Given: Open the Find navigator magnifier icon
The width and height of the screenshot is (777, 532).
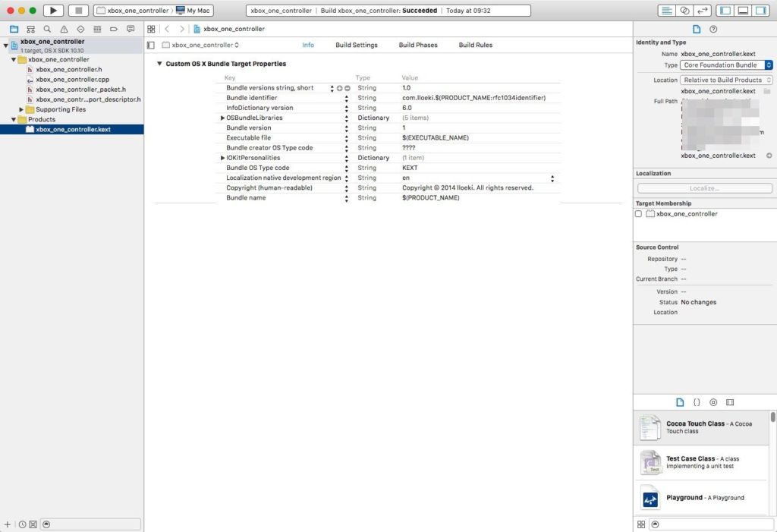Looking at the screenshot, I should [x=47, y=30].
